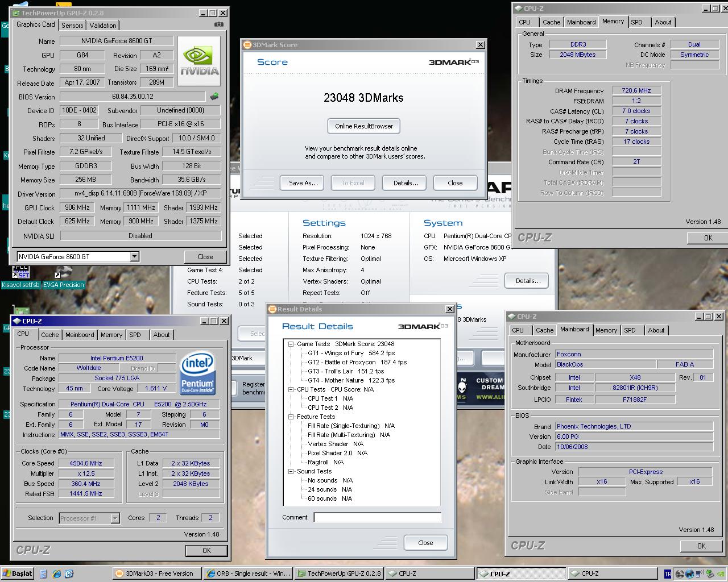Image resolution: width=728 pixels, height=582 pixels.
Task: Open the CPU tab in the CPU-Z Mainboard window
Action: (x=518, y=330)
